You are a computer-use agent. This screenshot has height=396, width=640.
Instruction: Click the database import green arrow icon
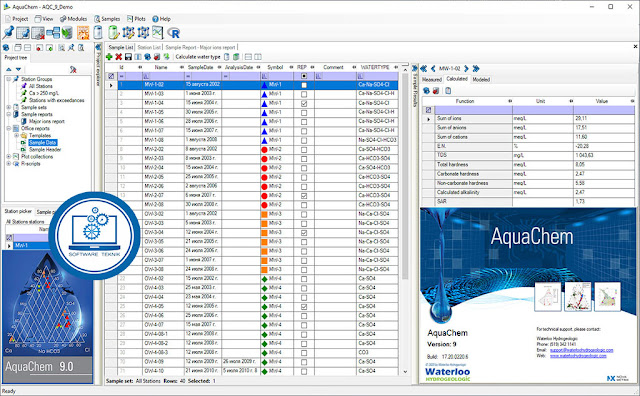tap(67, 33)
